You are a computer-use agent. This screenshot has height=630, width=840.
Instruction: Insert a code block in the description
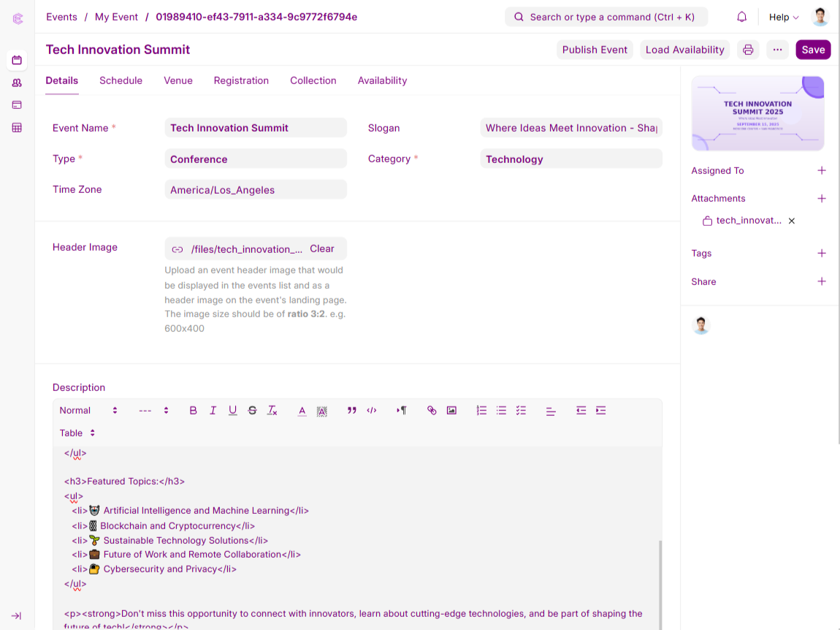372,410
